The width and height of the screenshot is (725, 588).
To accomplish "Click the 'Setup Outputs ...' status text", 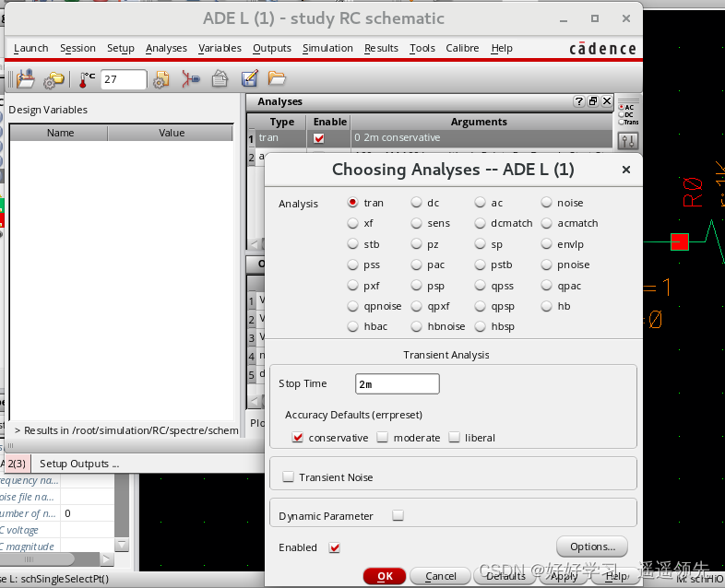I will [79, 464].
